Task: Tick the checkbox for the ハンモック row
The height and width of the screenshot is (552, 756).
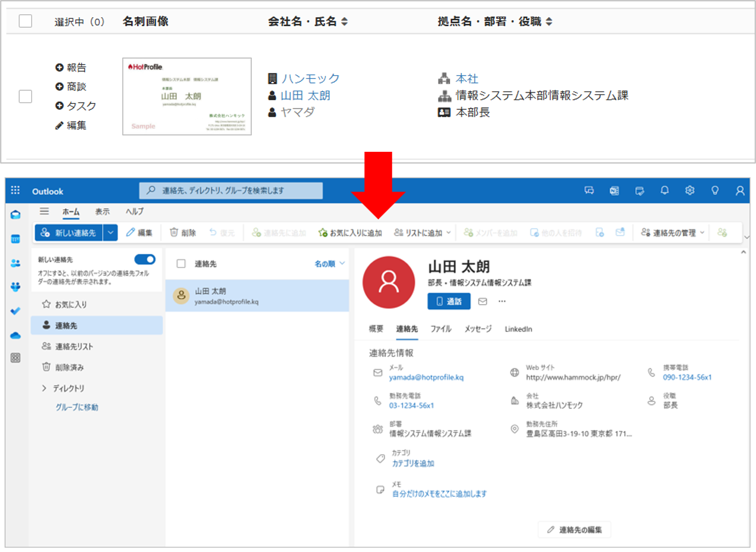Action: point(26,96)
